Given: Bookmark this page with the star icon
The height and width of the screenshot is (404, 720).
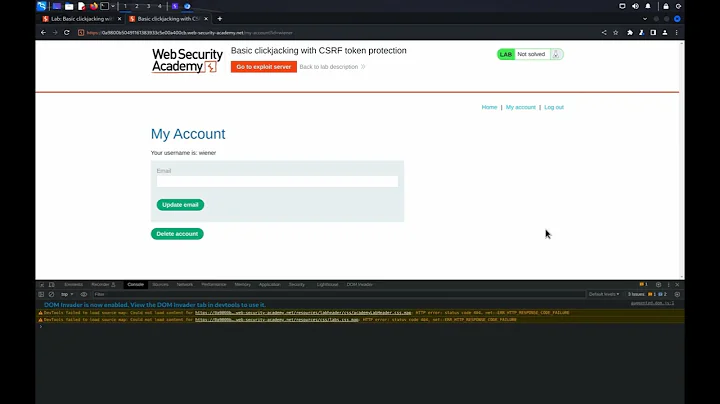Looking at the screenshot, I should coord(616,33).
